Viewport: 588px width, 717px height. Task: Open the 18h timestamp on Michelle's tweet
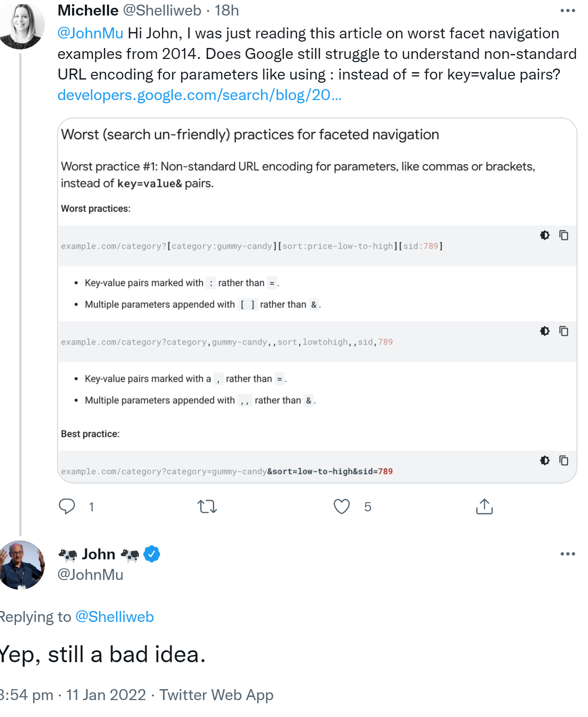click(227, 10)
